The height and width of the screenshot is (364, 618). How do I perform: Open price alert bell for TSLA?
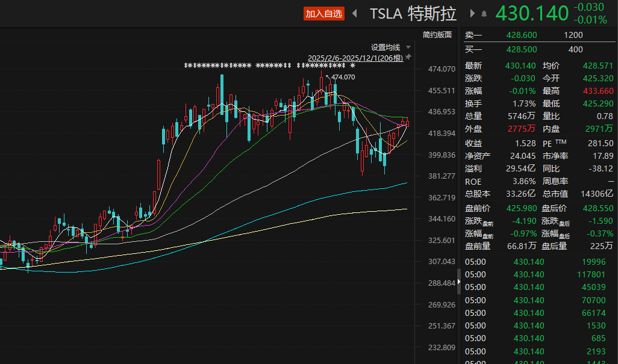(x=484, y=14)
